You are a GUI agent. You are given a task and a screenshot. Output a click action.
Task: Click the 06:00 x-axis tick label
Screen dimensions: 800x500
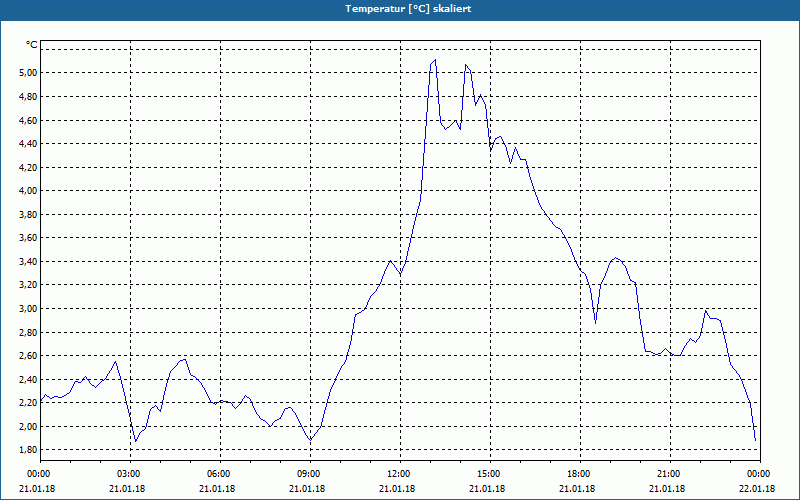coord(220,473)
